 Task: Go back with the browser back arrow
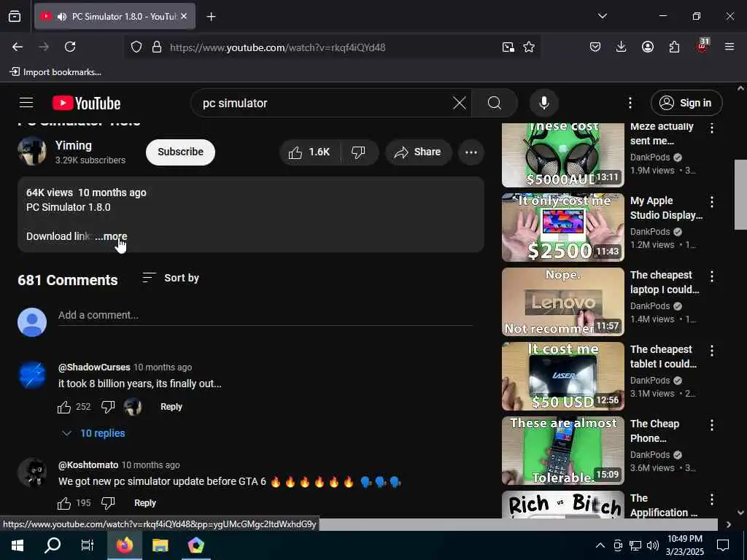coord(18,47)
